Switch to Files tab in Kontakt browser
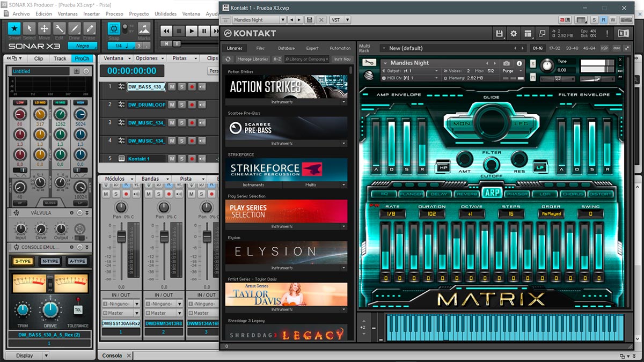Screen dimensions: 644x362 coord(260,48)
